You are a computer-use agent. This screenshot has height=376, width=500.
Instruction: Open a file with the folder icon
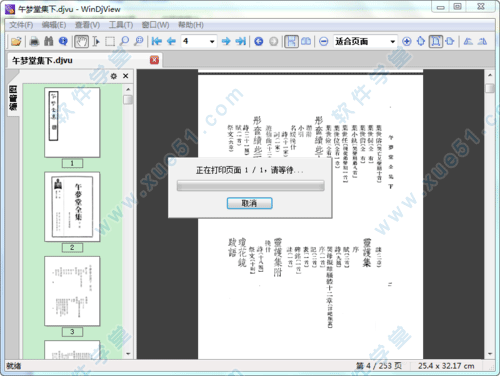pyautogui.click(x=16, y=41)
